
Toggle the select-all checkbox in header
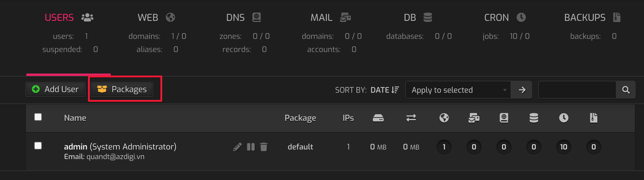coord(38,117)
